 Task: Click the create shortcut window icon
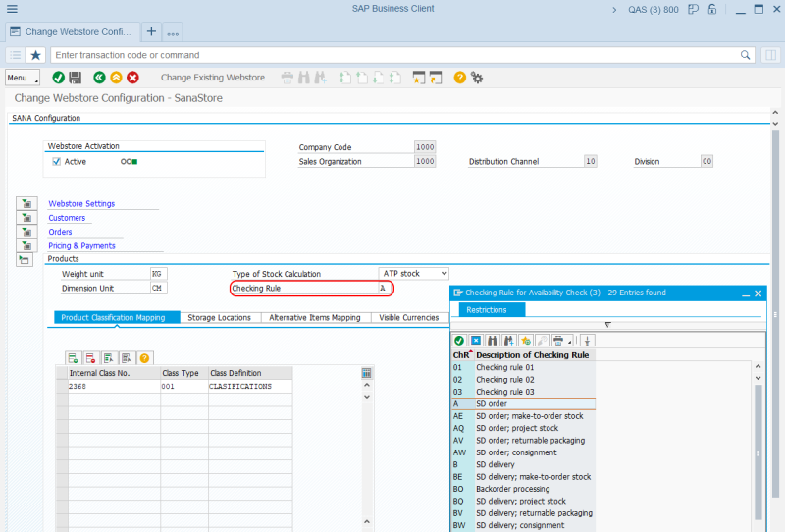436,78
